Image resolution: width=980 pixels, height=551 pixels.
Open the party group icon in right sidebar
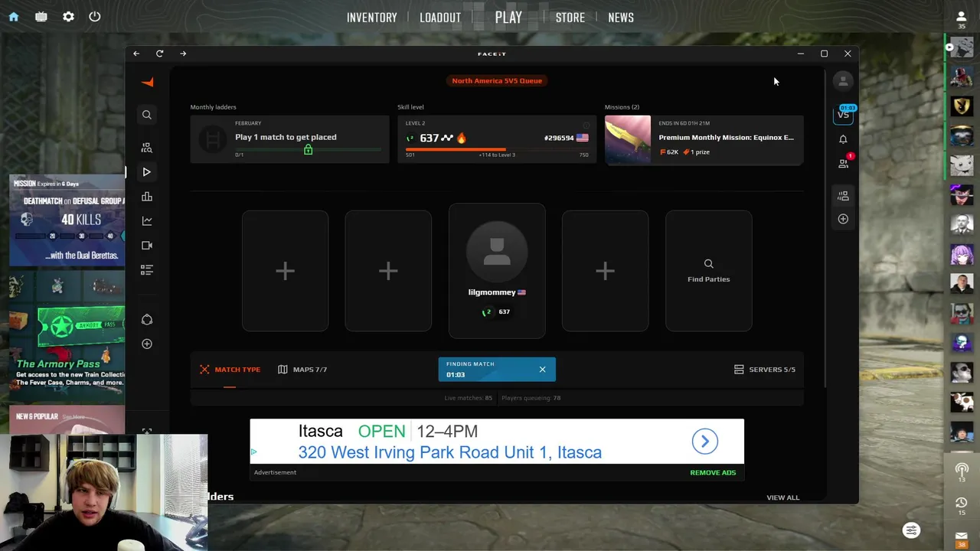[x=843, y=197]
